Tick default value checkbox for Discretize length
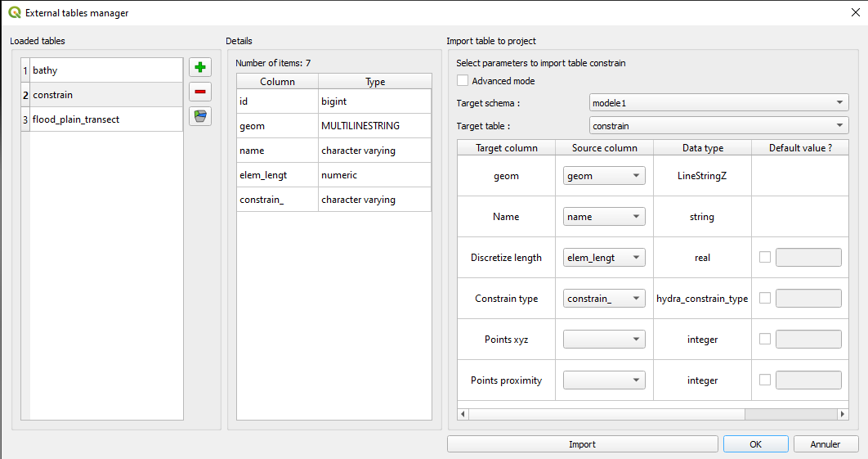 pyautogui.click(x=764, y=257)
